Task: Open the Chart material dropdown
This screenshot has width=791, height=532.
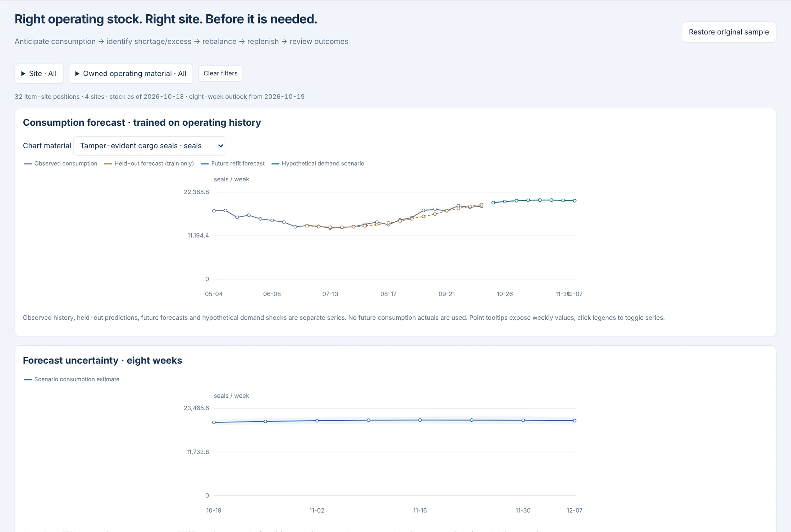Action: tap(149, 146)
